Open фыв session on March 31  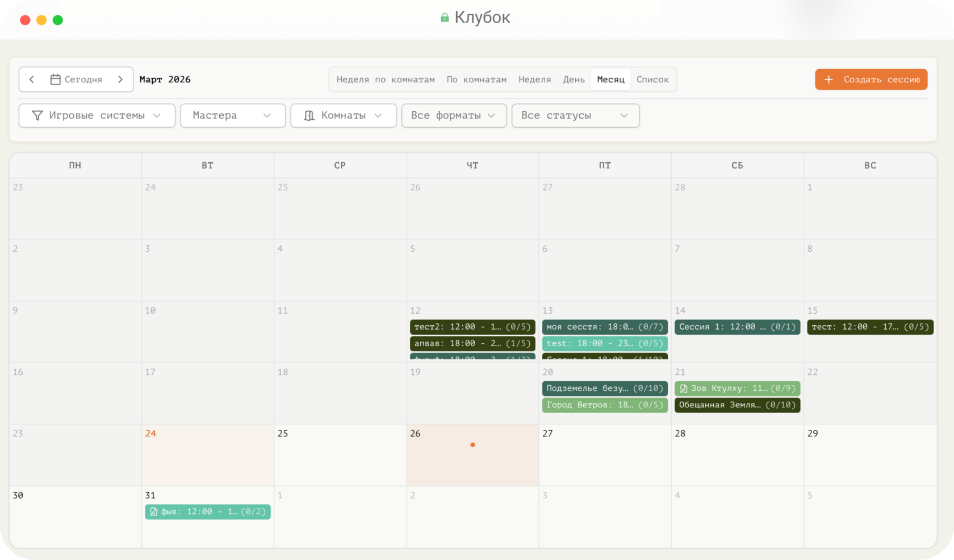208,512
